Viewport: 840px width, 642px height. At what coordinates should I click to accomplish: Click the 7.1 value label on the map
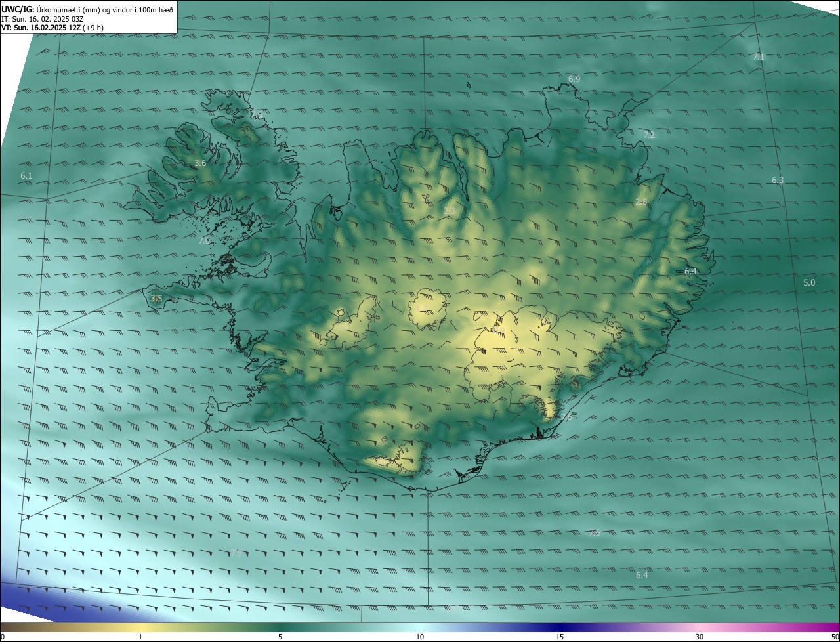click(x=759, y=57)
